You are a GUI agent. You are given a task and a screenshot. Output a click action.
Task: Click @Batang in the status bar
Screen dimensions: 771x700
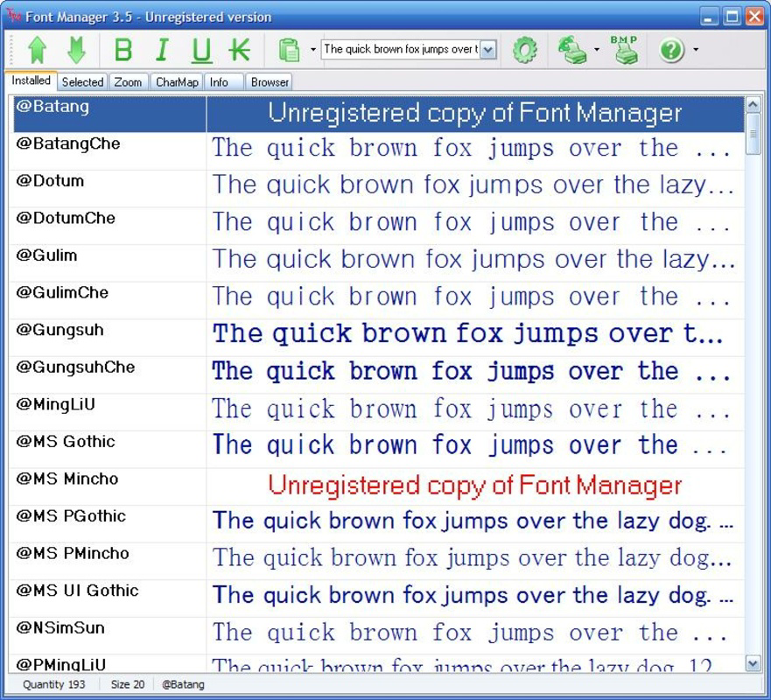(183, 685)
